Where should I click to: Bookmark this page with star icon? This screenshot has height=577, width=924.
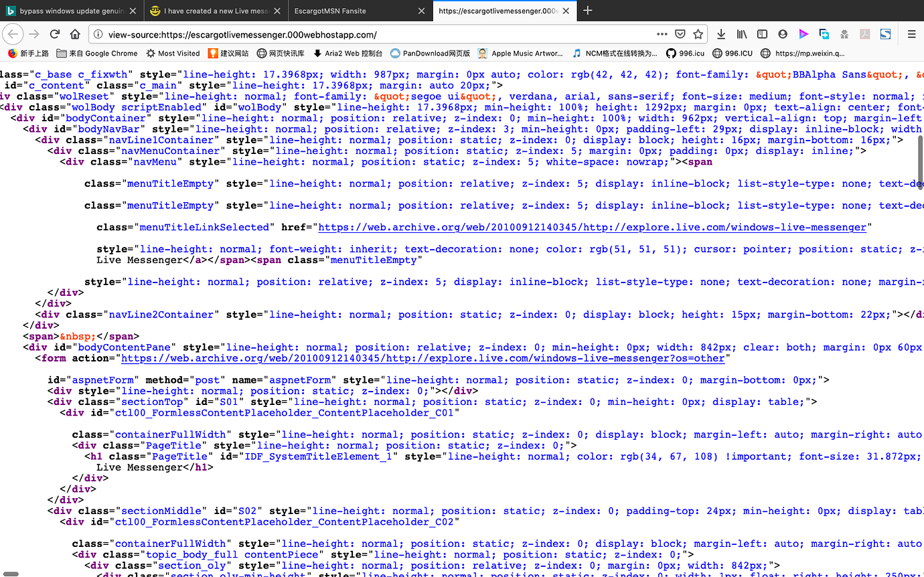pyautogui.click(x=698, y=34)
